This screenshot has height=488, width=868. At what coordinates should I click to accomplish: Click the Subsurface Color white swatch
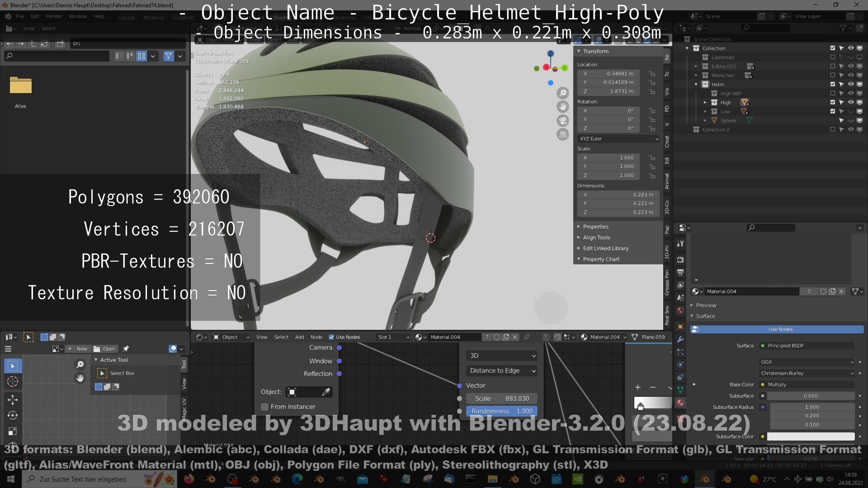[811, 436]
